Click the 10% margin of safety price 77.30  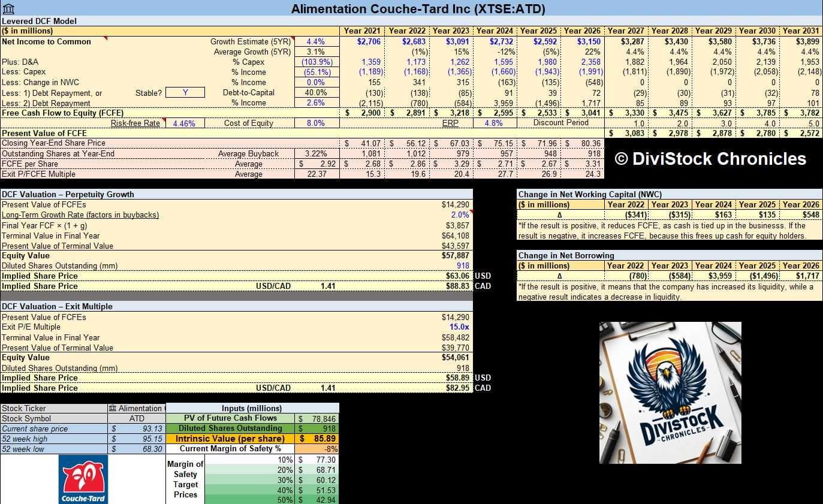point(317,460)
